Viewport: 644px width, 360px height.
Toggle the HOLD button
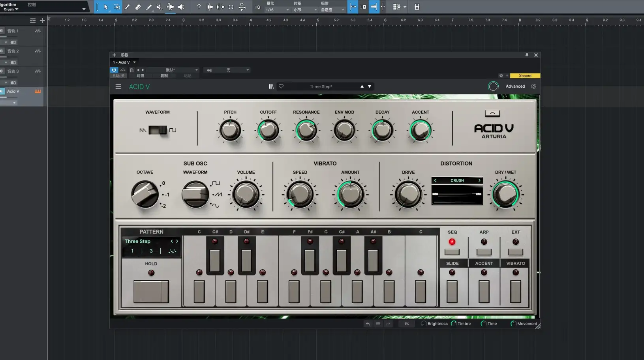[151, 292]
